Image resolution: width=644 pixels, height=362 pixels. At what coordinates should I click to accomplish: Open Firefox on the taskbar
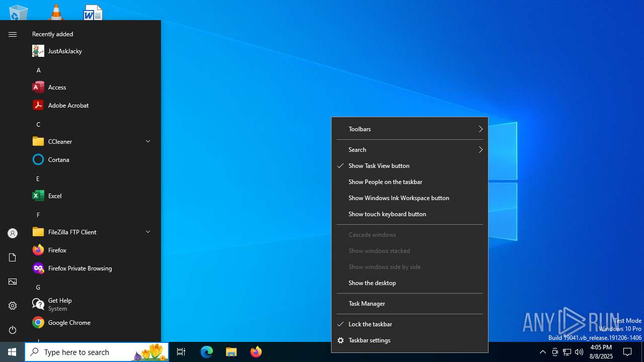click(256, 352)
